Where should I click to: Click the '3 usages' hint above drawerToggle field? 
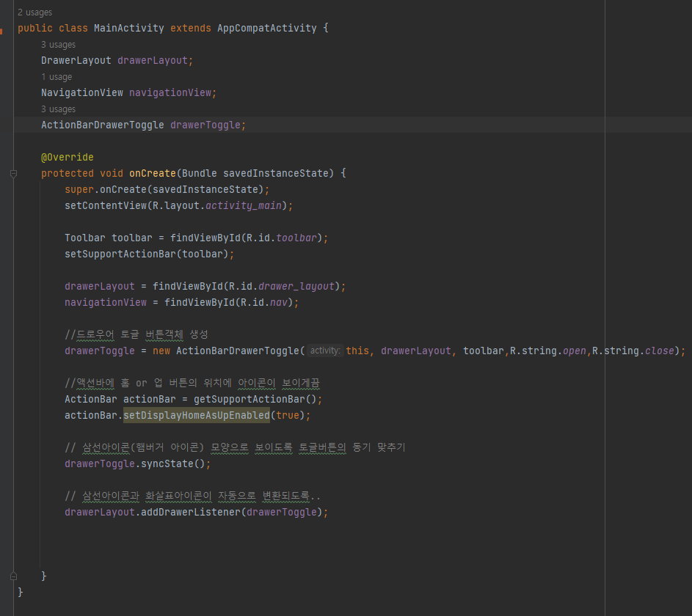point(58,109)
